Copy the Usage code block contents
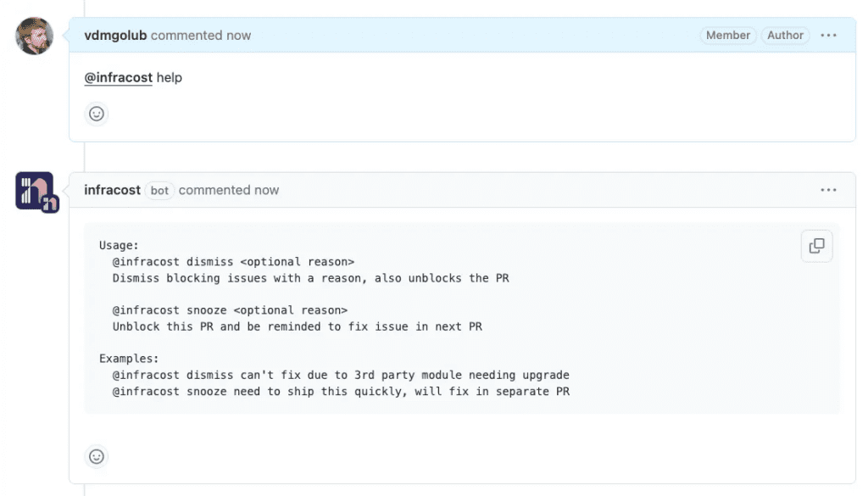Screen dimensions: 868x496 point(816,246)
